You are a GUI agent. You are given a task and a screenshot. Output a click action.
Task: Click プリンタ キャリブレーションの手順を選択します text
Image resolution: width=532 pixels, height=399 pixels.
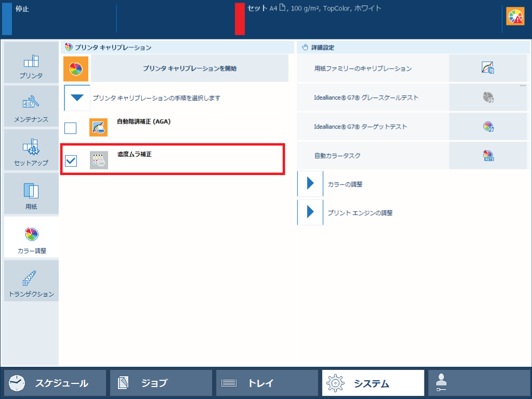tap(156, 98)
